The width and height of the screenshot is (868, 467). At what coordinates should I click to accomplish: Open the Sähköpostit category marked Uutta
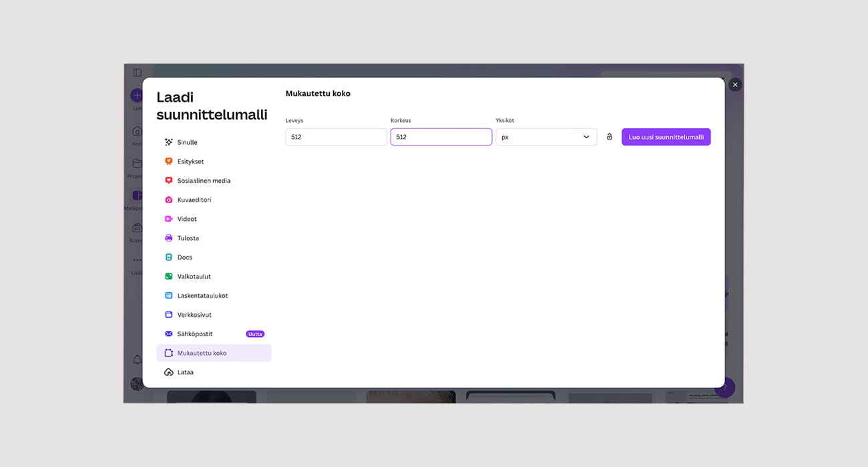click(195, 334)
